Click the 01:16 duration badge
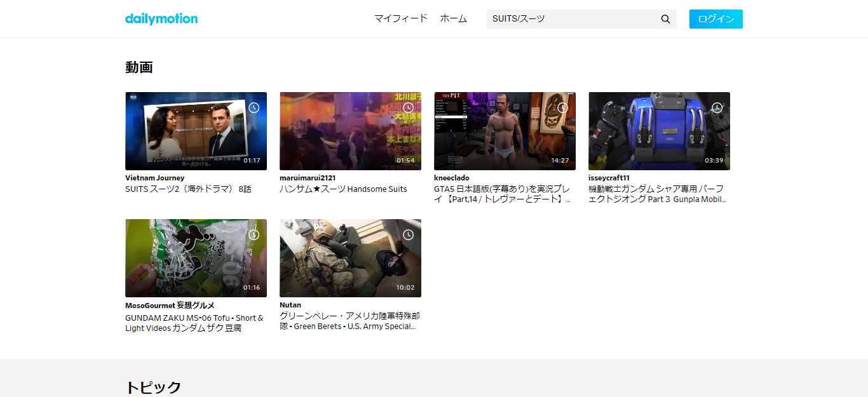 [252, 288]
